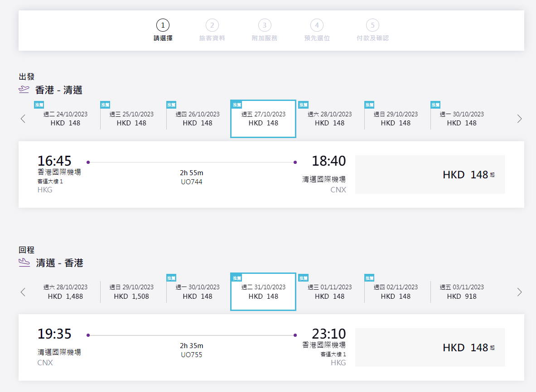The height and width of the screenshot is (392, 536).
Task: Select the 週六 28/10/2023 departure date for HKD 148
Action: tap(329, 119)
